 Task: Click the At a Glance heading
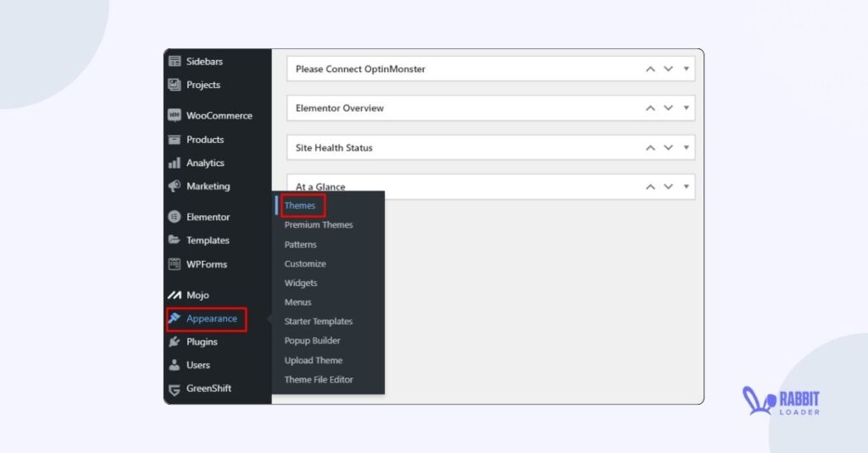[x=320, y=187]
